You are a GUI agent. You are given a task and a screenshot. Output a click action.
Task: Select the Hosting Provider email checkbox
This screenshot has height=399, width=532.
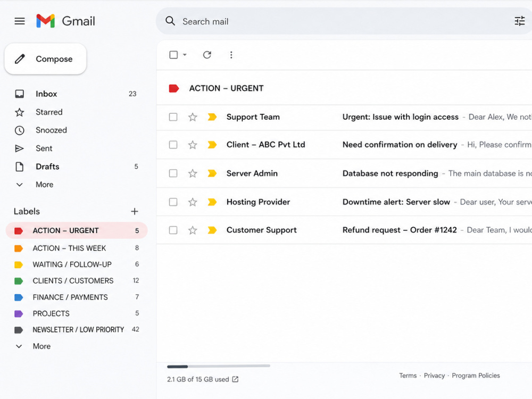click(x=173, y=202)
